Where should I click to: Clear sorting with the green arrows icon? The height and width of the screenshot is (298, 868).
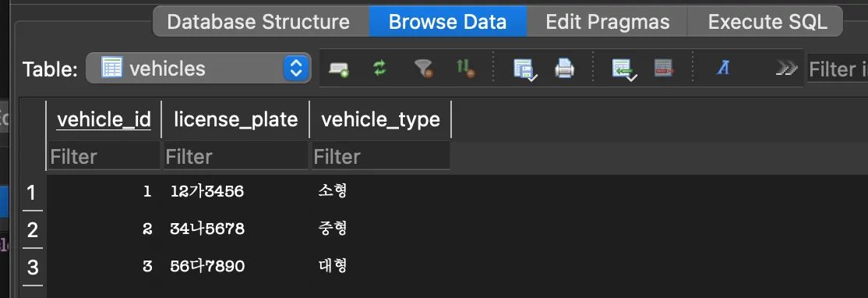[465, 68]
